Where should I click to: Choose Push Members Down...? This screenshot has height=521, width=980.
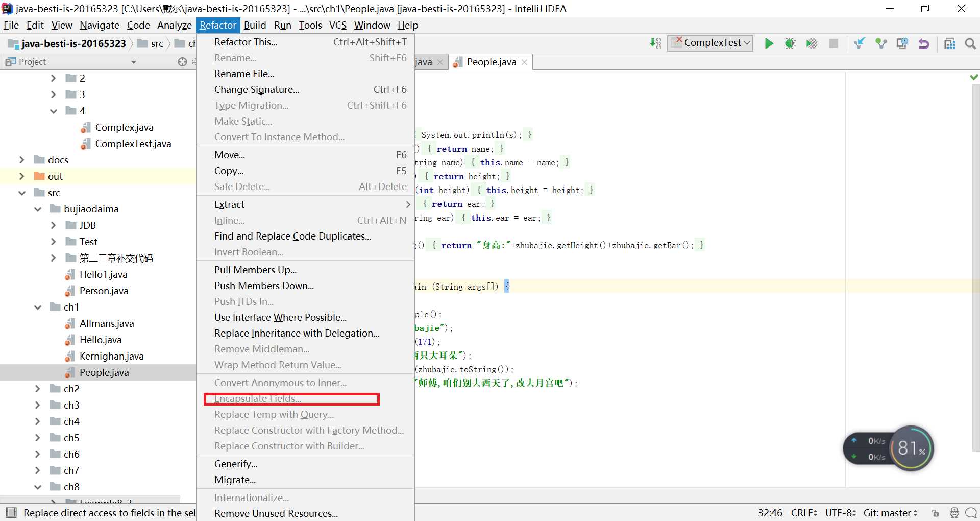(x=305, y=286)
